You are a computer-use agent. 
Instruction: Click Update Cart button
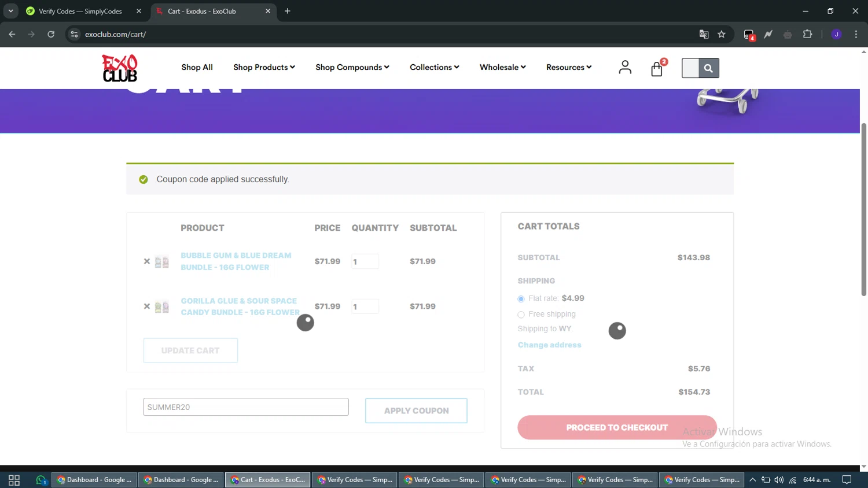point(190,350)
